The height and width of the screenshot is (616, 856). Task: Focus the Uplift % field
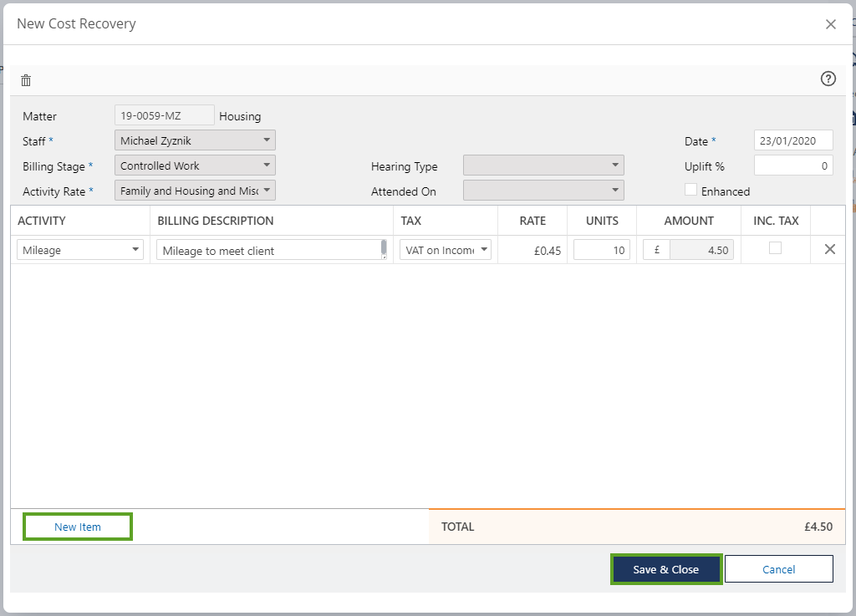[x=792, y=165]
